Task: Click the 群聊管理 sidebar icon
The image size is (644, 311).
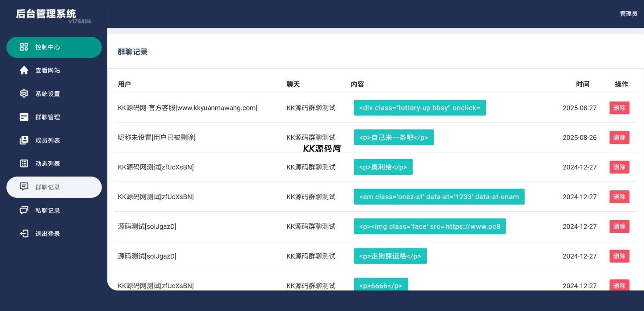Action: pos(24,117)
